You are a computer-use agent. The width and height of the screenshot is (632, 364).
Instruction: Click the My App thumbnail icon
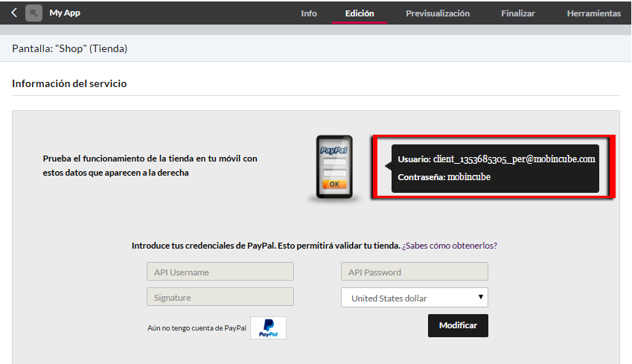(x=33, y=13)
